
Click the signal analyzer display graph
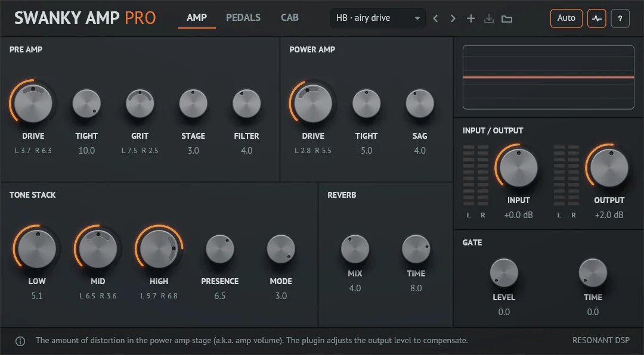pos(549,77)
